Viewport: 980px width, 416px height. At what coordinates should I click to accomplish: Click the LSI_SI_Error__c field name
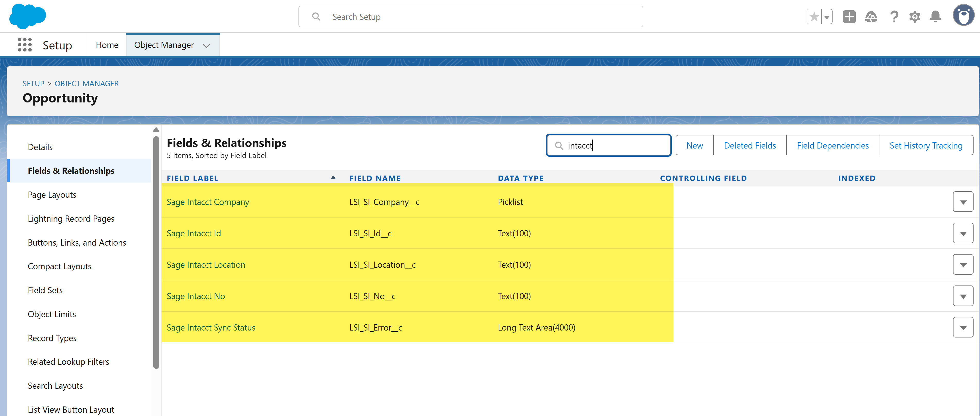[375, 327]
